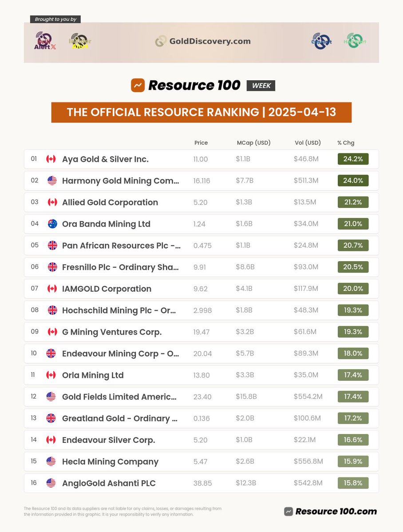Click the US flag beside Hecla Mining Company
The width and height of the screenshot is (403, 532).
coord(51,462)
